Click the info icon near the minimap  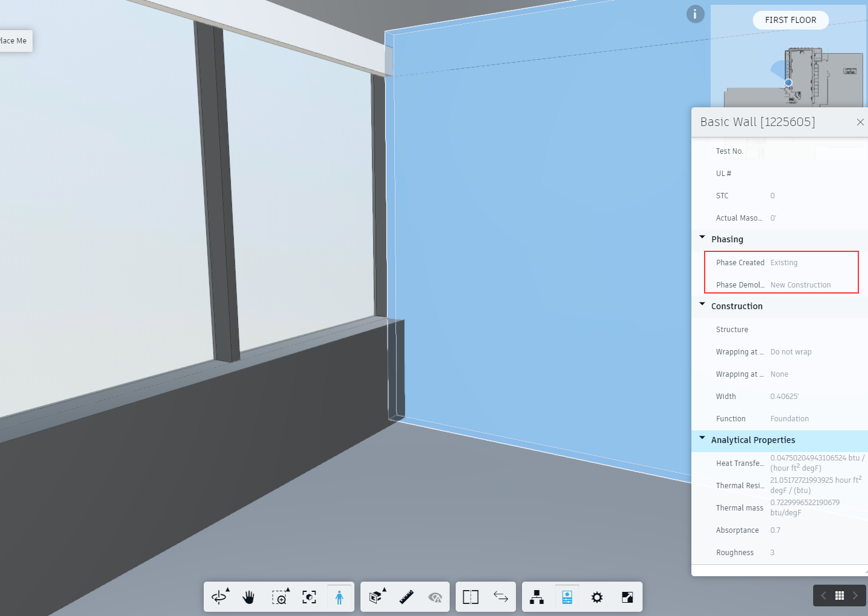695,14
